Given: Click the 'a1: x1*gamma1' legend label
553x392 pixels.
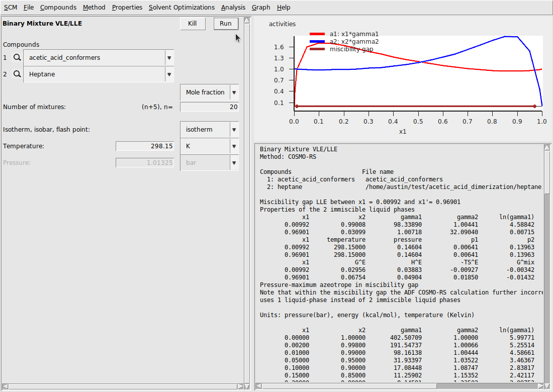Looking at the screenshot, I should click(x=354, y=34).
